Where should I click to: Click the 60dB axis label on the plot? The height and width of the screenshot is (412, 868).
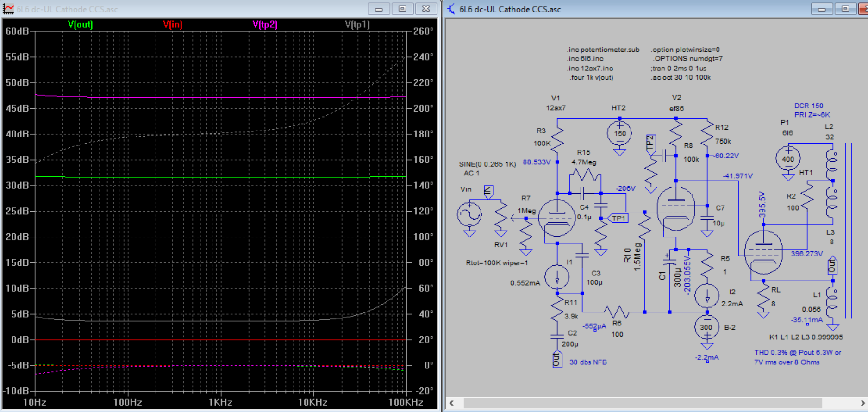(x=17, y=31)
